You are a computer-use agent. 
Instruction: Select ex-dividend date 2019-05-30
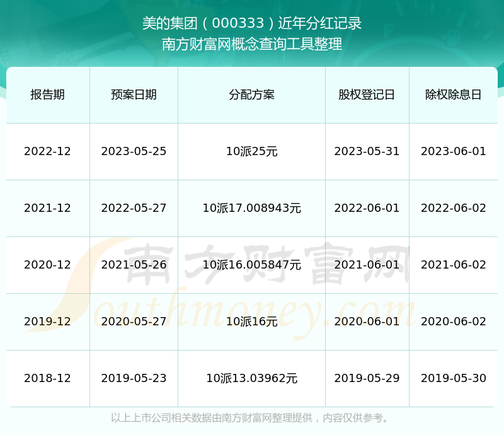[x=453, y=378]
